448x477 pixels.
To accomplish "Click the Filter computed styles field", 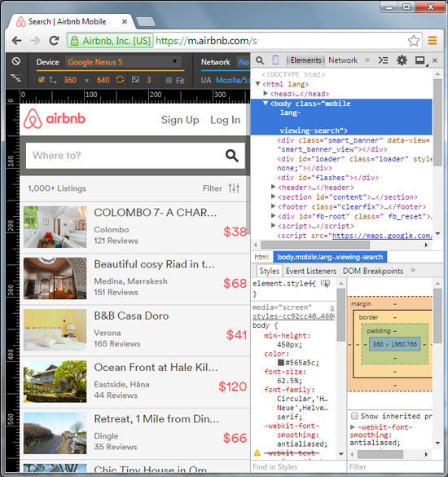I will (395, 467).
